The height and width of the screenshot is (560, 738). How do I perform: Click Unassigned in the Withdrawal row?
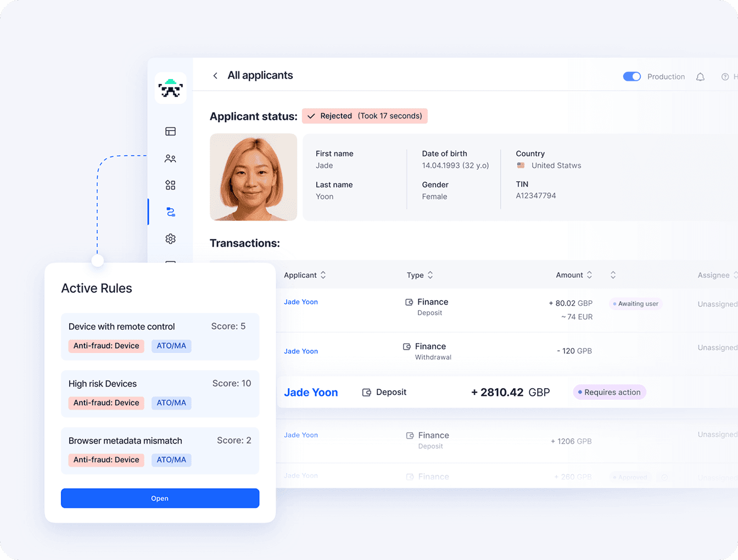tap(717, 348)
